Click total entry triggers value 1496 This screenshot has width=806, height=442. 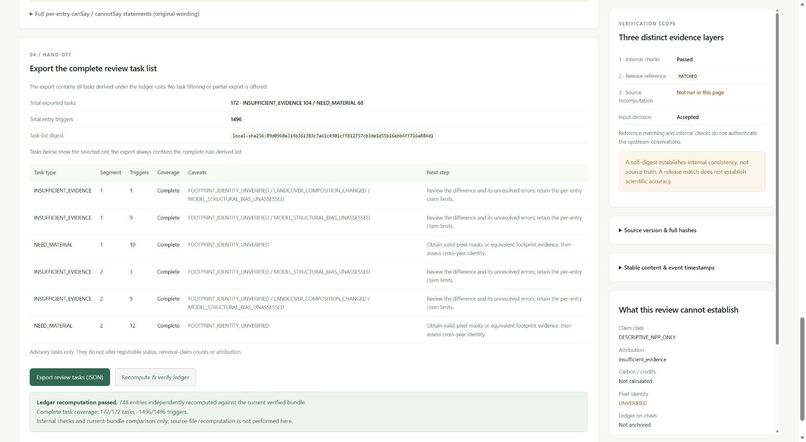click(x=236, y=119)
